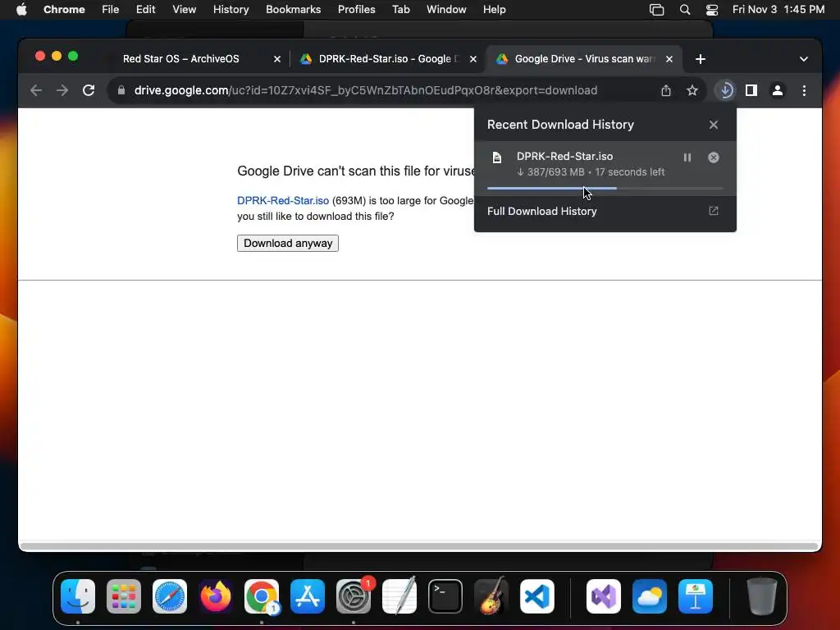
Task: Open the Tab menu
Action: [400, 10]
